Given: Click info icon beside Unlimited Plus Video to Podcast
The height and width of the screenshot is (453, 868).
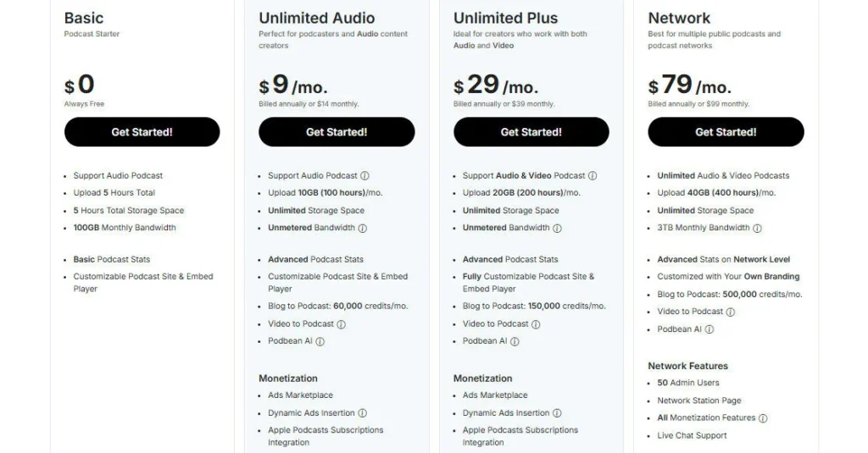Looking at the screenshot, I should point(536,324).
